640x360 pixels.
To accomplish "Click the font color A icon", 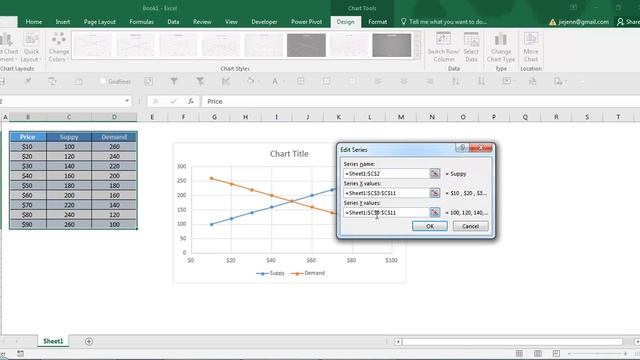I will tap(275, 81).
